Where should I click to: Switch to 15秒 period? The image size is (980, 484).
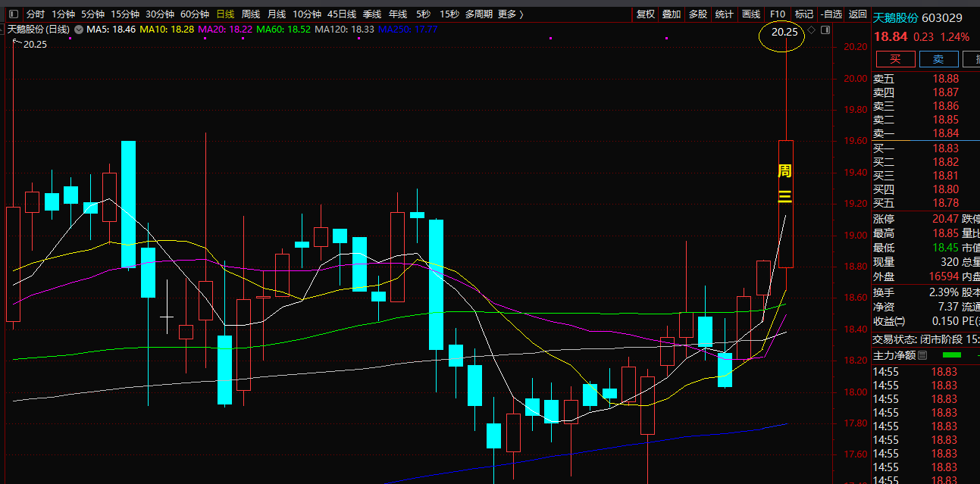pyautogui.click(x=449, y=14)
